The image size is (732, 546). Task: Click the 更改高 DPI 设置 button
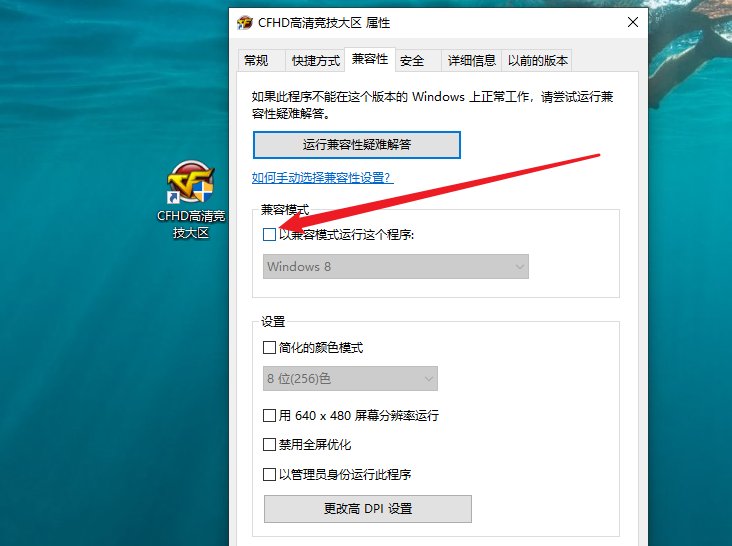point(368,509)
